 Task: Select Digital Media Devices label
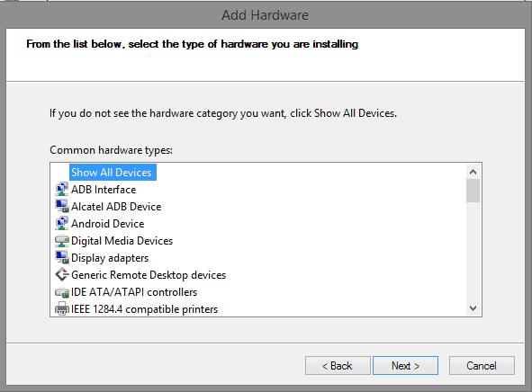(122, 241)
